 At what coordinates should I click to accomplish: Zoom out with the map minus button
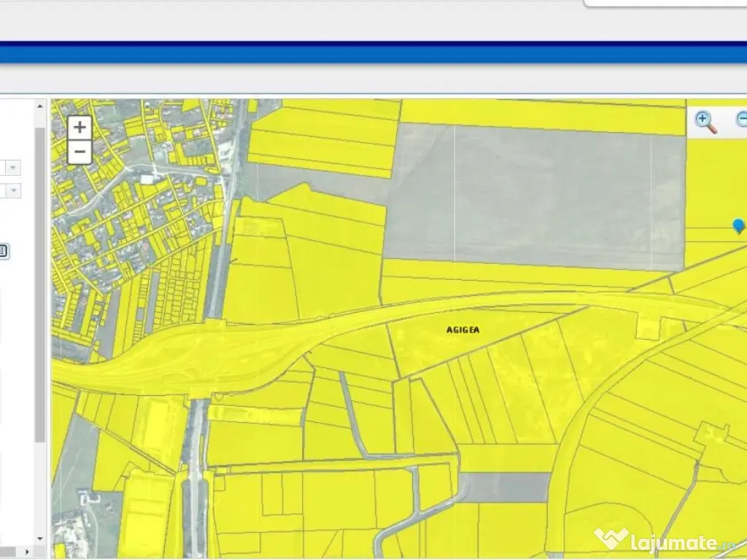(x=80, y=153)
